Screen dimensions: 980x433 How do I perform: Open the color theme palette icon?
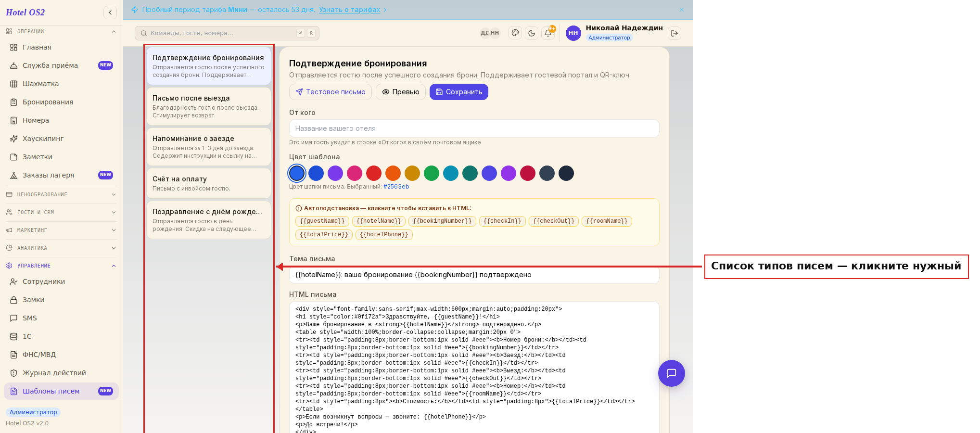(x=515, y=33)
